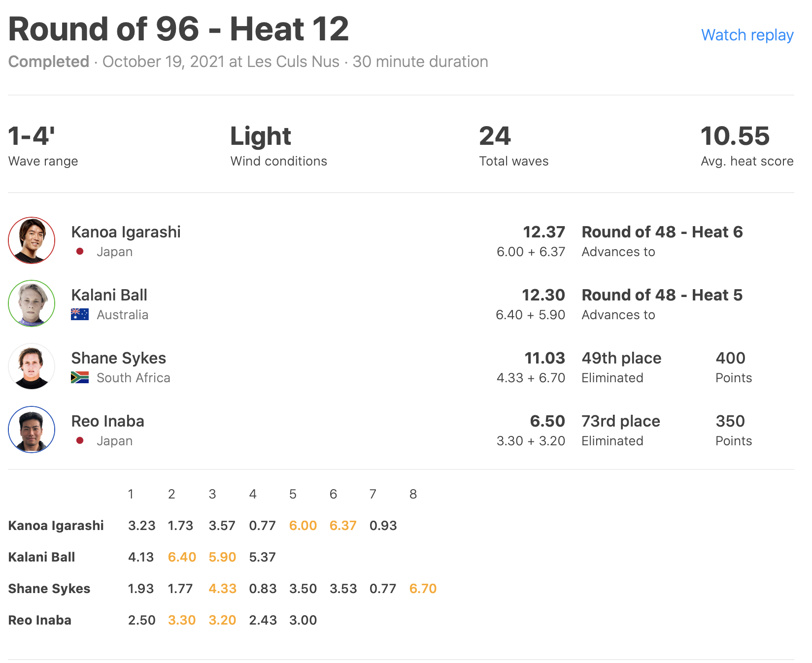Click the South Africa flag icon
812x663 pixels.
(80, 377)
